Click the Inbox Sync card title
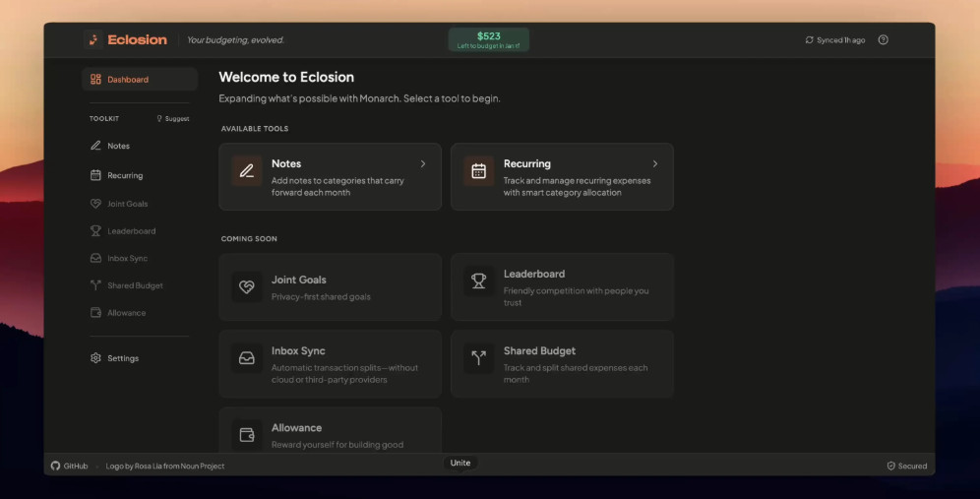The height and width of the screenshot is (499, 980). click(x=298, y=350)
